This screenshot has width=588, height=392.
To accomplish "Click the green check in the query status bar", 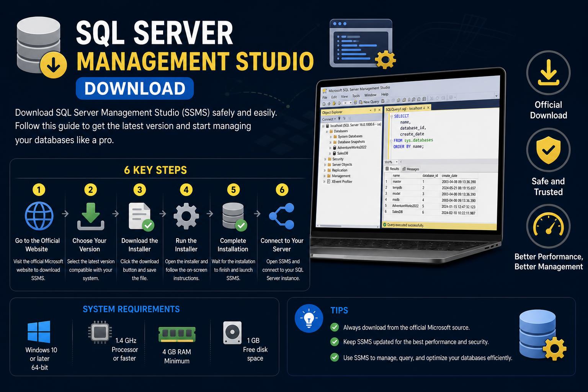I will click(x=385, y=224).
